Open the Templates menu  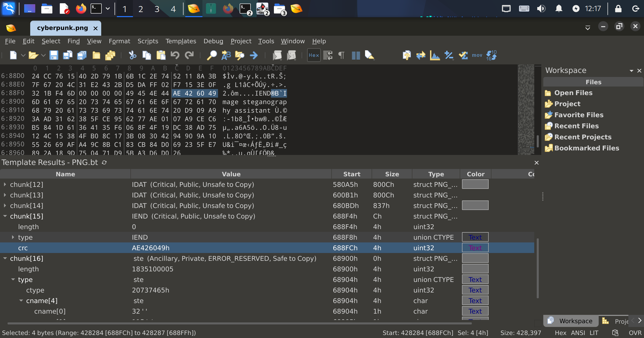pyautogui.click(x=181, y=41)
